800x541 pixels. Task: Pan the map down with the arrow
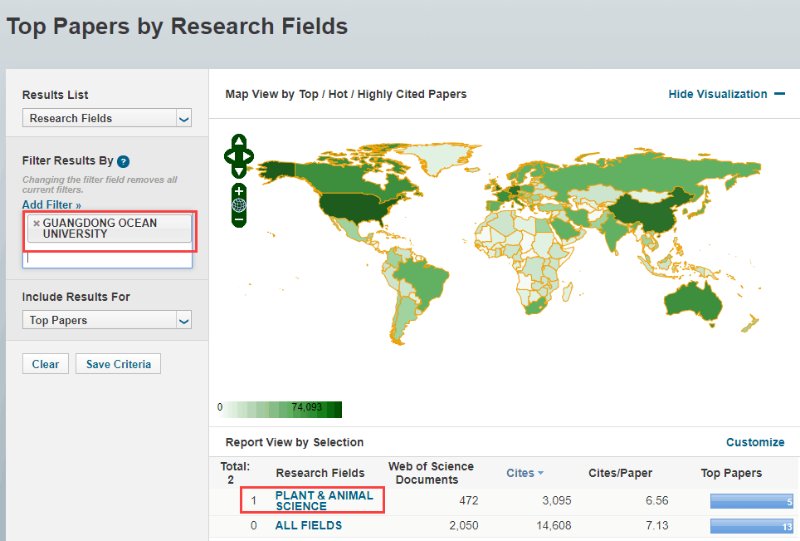[x=239, y=171]
